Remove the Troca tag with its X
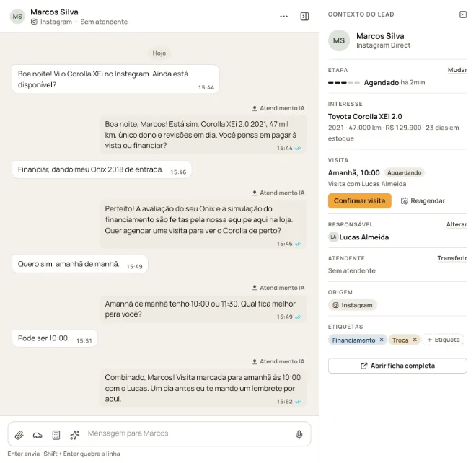This screenshot has width=476, height=463. 415,340
